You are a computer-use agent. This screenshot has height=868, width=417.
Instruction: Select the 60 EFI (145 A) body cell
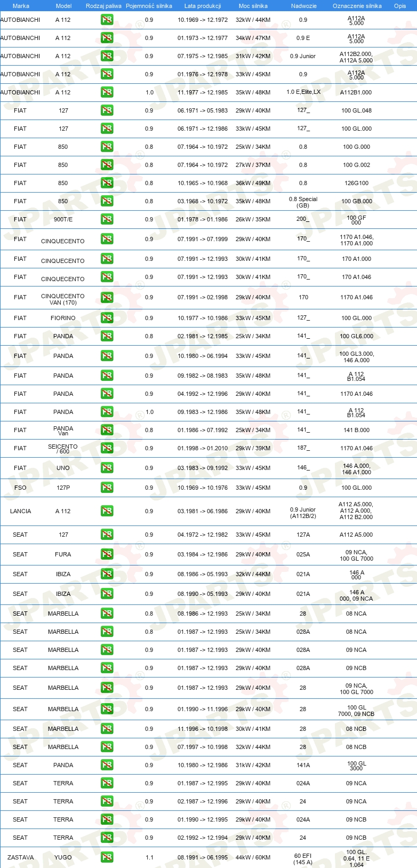pos(303,859)
